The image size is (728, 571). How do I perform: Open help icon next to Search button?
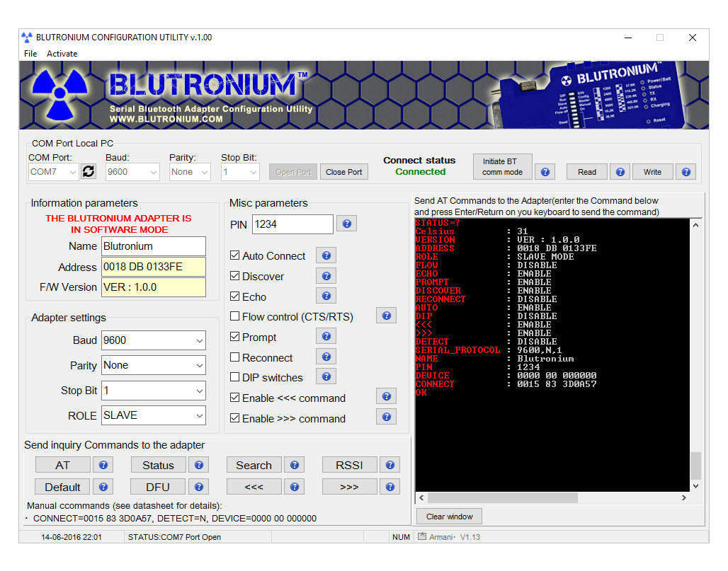295,465
